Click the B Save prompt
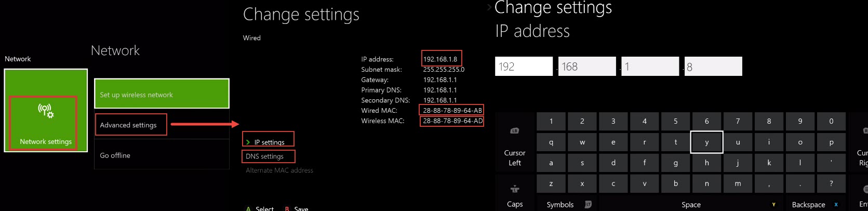This screenshot has height=211, width=868. [x=297, y=208]
